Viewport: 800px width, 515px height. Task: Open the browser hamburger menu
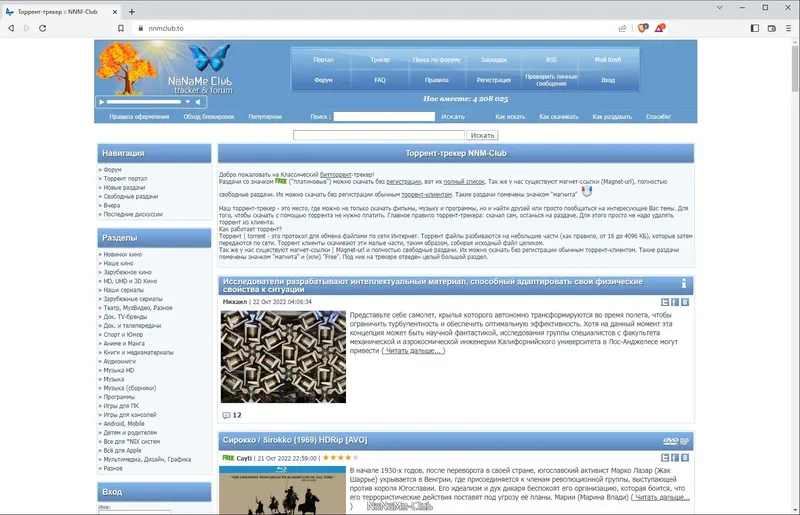788,28
